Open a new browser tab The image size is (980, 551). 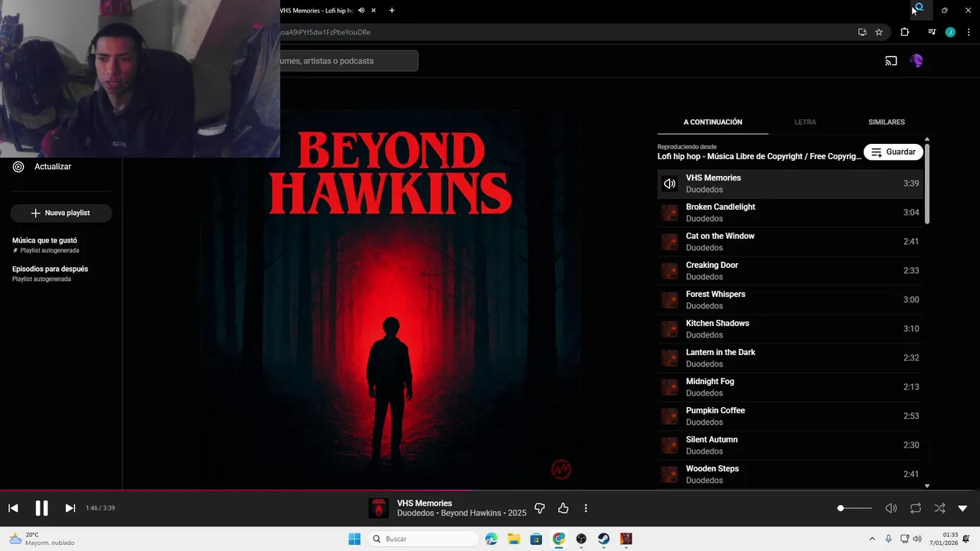click(x=392, y=11)
